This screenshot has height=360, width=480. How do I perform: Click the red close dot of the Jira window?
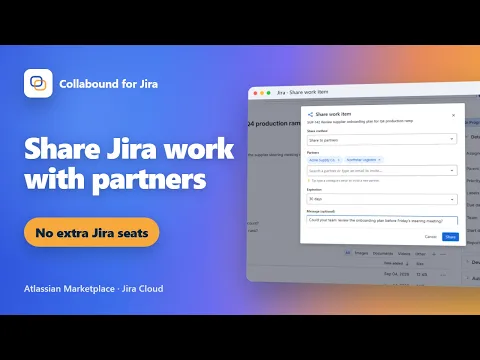[255, 93]
